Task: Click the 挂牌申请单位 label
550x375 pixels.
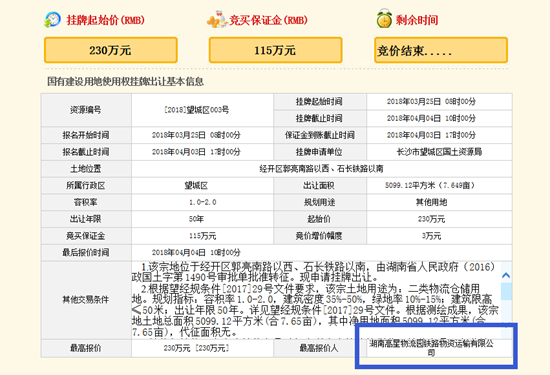Action: (x=319, y=152)
